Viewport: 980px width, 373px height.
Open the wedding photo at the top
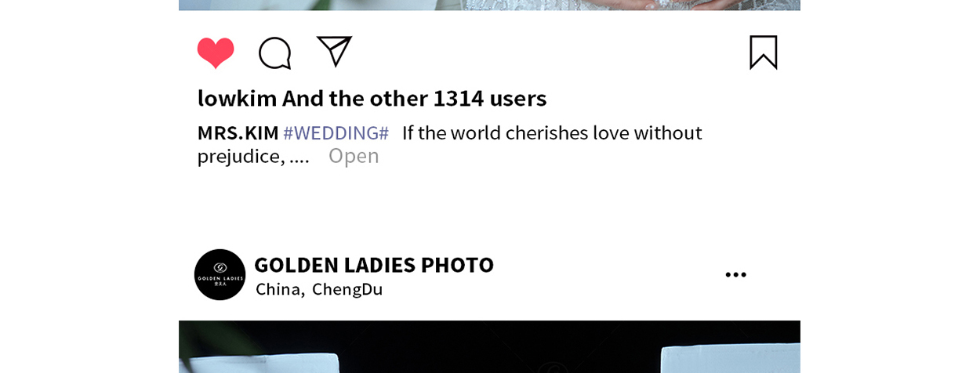[x=489, y=5]
